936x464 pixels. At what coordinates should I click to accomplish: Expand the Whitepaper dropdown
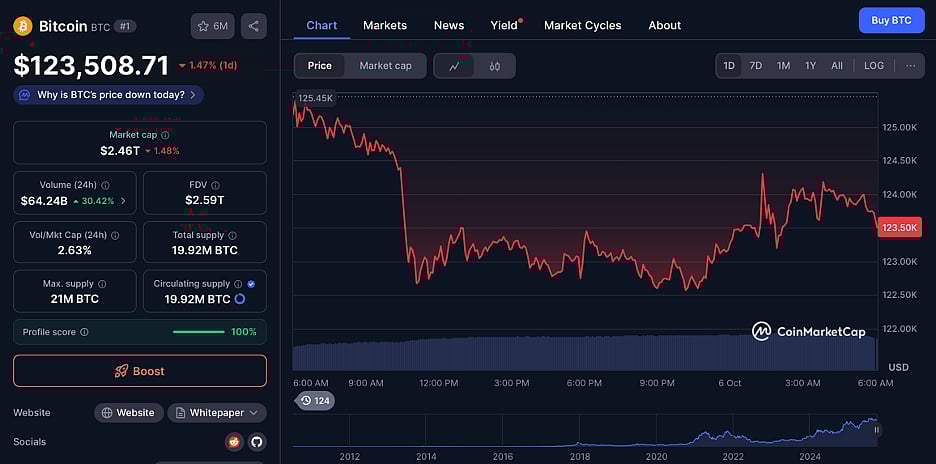[x=217, y=413]
